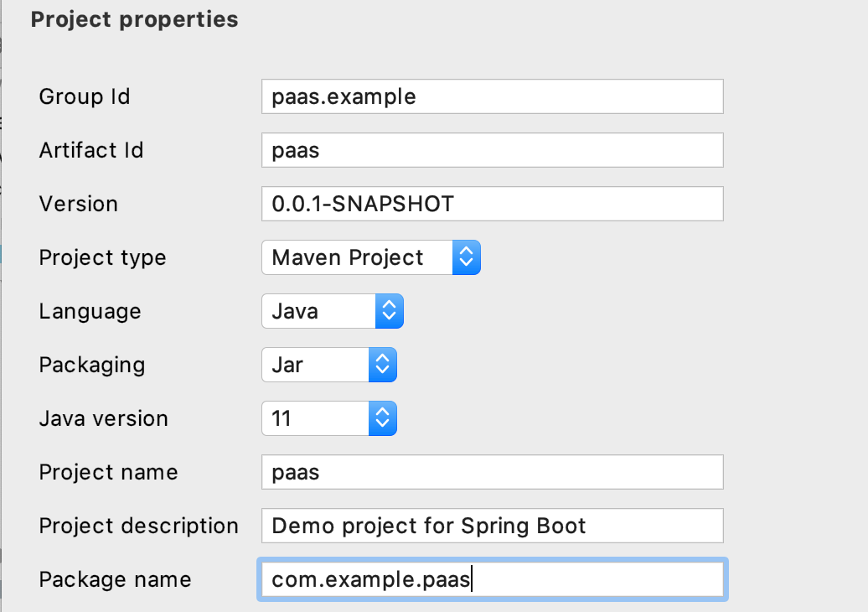Image resolution: width=868 pixels, height=612 pixels.
Task: Click the Java version label
Action: coord(103,418)
